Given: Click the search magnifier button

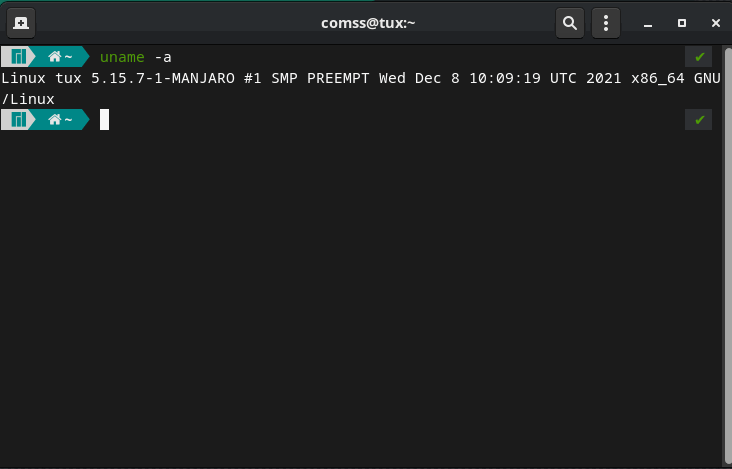Looking at the screenshot, I should [570, 22].
